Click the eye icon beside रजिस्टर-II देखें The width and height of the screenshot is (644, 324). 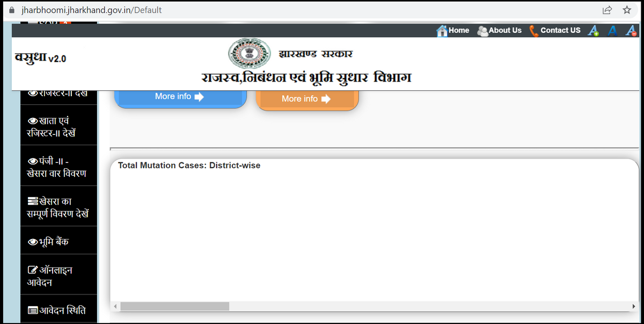(x=33, y=91)
